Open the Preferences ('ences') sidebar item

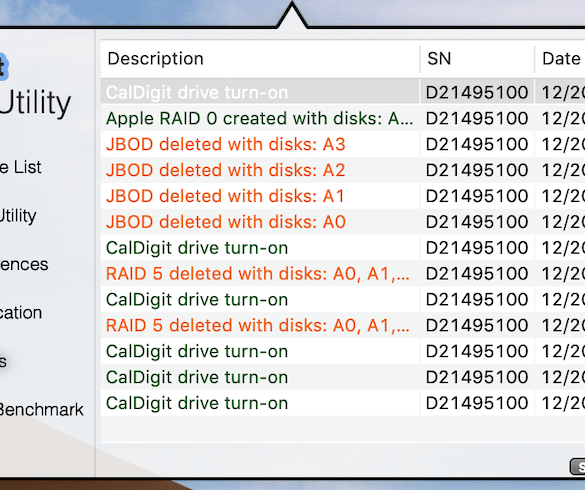(x=24, y=264)
